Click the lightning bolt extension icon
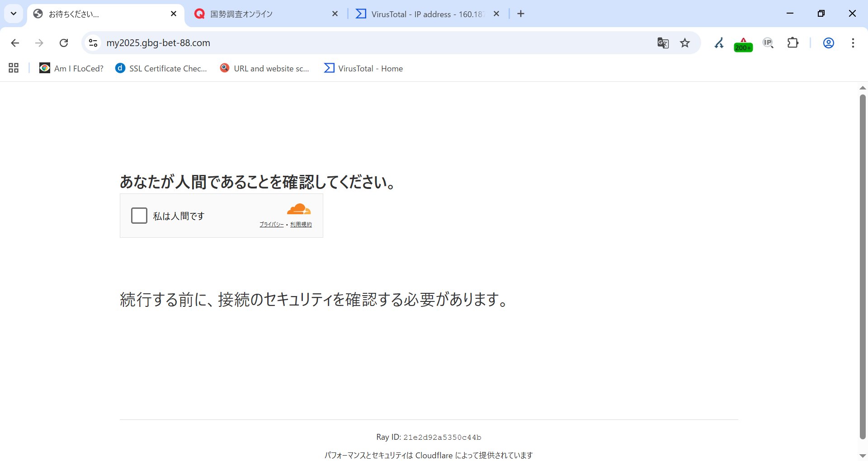The height and width of the screenshot is (461, 868). (x=719, y=43)
